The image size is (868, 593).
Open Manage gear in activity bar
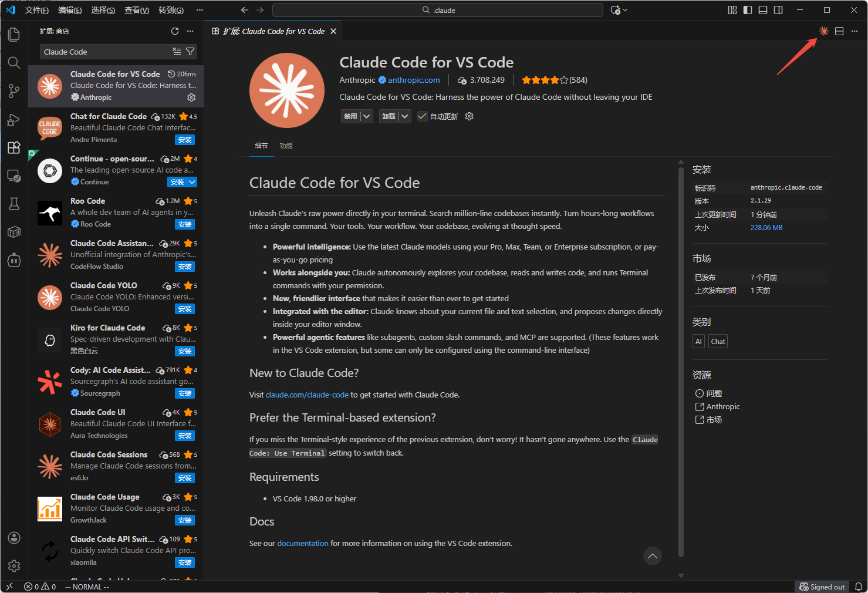(x=14, y=566)
